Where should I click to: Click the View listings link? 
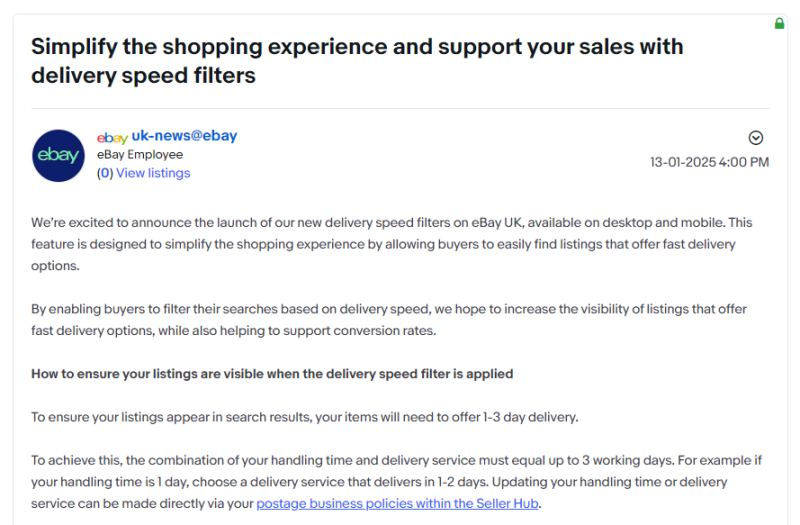click(x=153, y=173)
